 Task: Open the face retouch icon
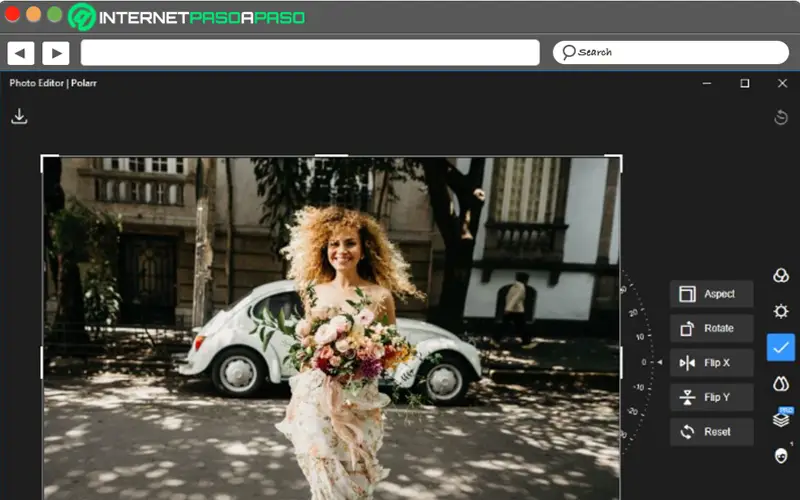(781, 455)
